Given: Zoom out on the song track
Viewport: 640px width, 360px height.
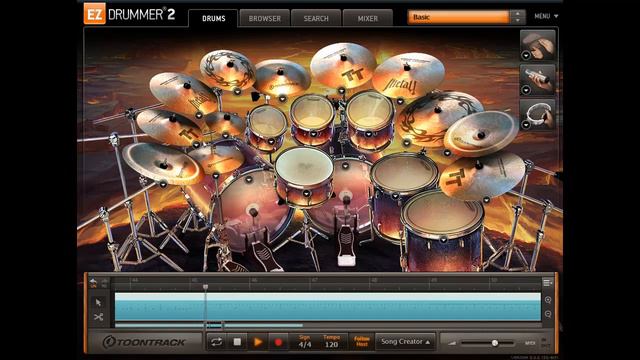Looking at the screenshot, I should 548,314.
